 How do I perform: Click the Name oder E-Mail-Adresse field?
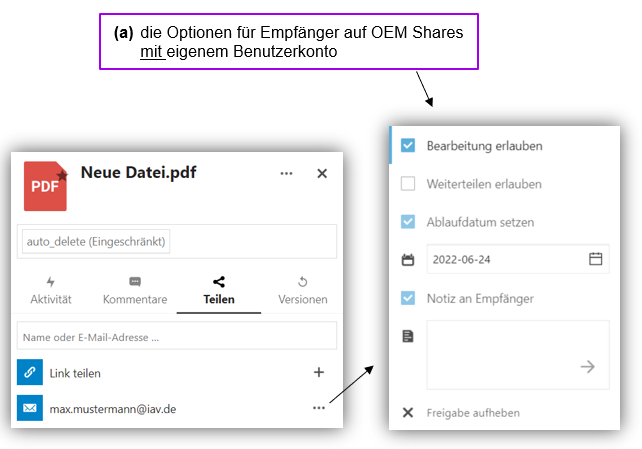(x=177, y=336)
